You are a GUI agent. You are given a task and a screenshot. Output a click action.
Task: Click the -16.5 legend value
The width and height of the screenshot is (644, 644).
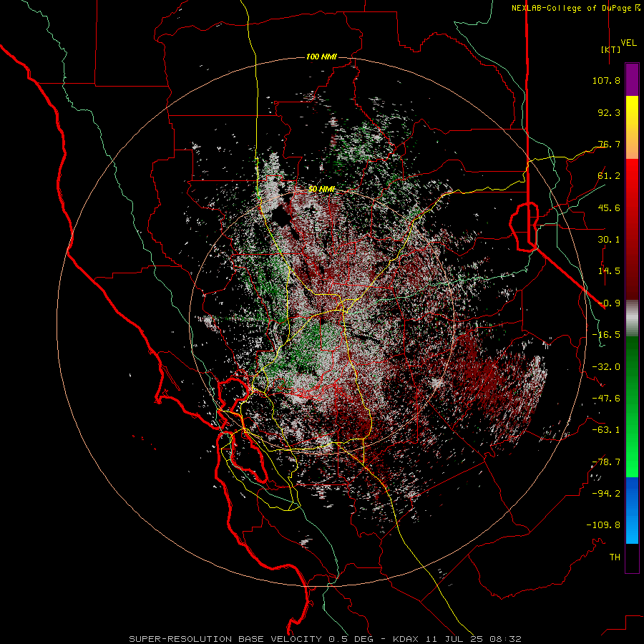tap(606, 335)
